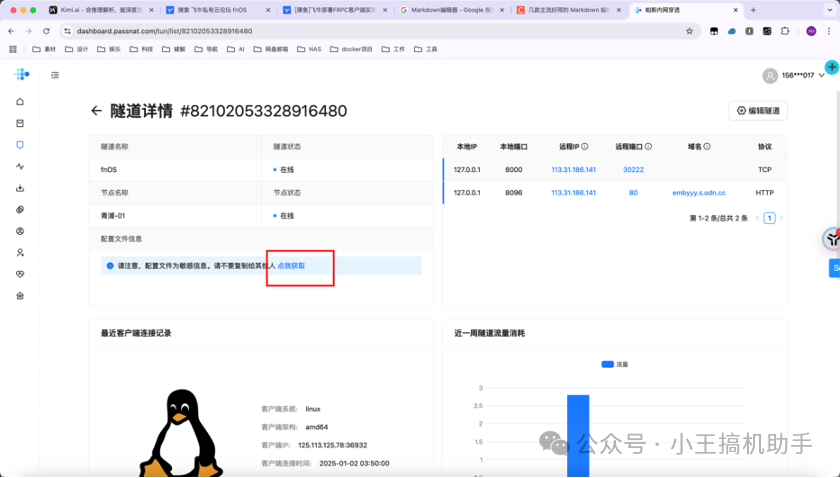Open the 156***017 account dropdown
The width and height of the screenshot is (840, 478).
click(x=795, y=76)
